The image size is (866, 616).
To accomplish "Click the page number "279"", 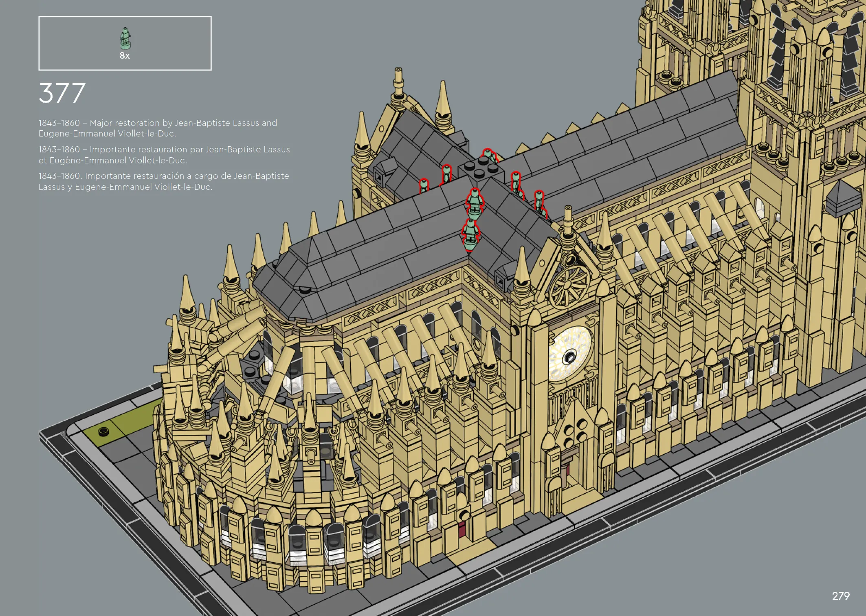I will (841, 596).
